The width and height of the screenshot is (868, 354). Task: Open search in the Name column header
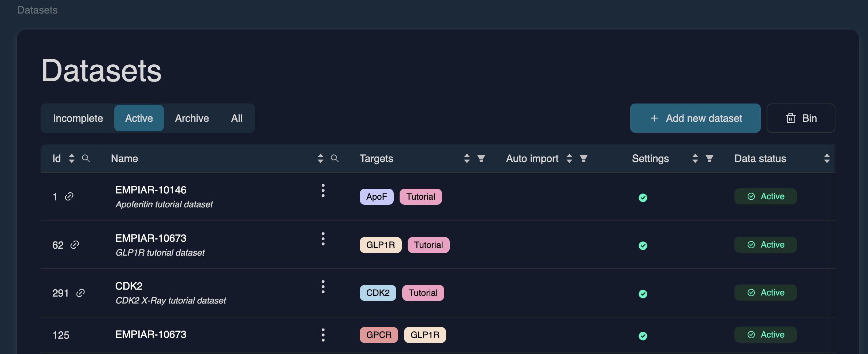(334, 158)
